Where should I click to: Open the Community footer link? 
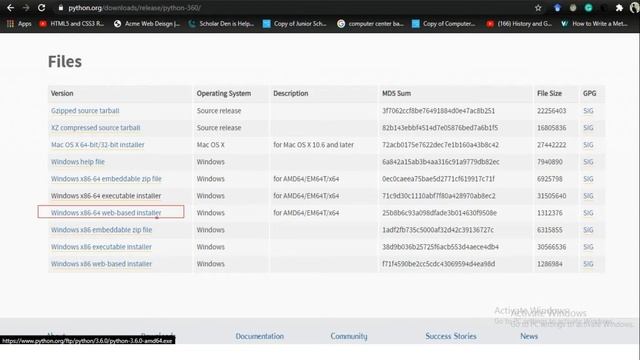pos(349,336)
